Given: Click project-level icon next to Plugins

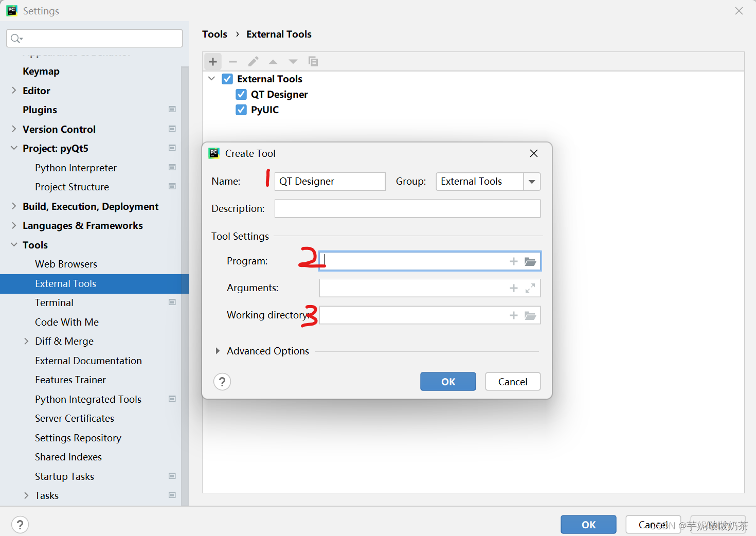Looking at the screenshot, I should (x=172, y=109).
